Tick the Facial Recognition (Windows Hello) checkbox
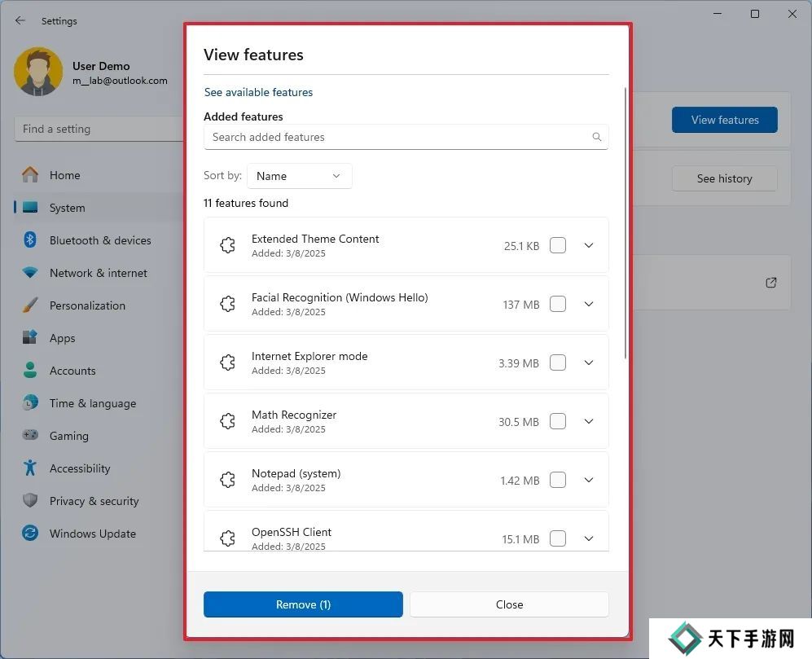812x659 pixels. (x=558, y=304)
